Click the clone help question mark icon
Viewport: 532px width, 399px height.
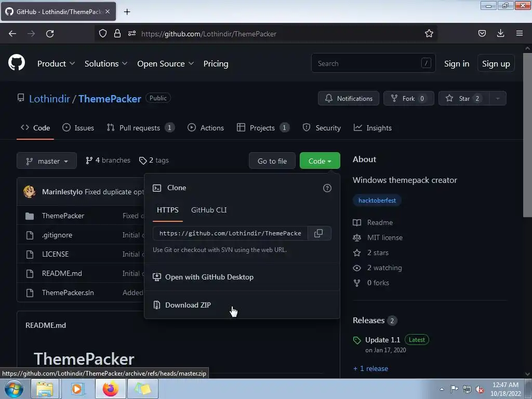327,188
